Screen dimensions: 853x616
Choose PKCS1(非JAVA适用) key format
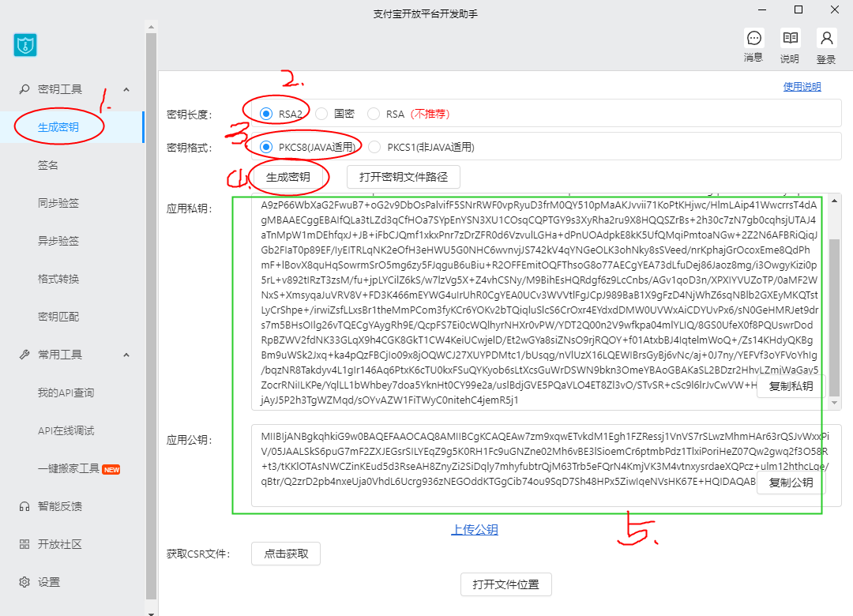click(374, 147)
